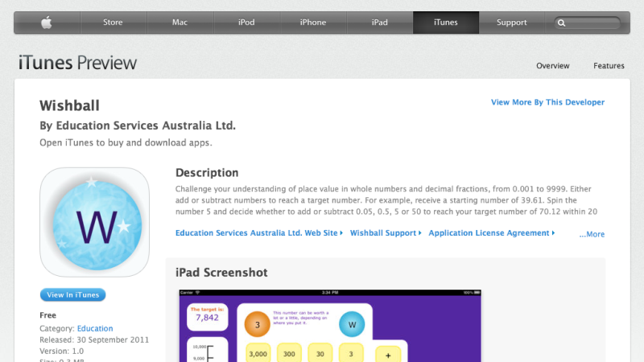Click the iPad screenshot thumbnail

click(x=330, y=326)
